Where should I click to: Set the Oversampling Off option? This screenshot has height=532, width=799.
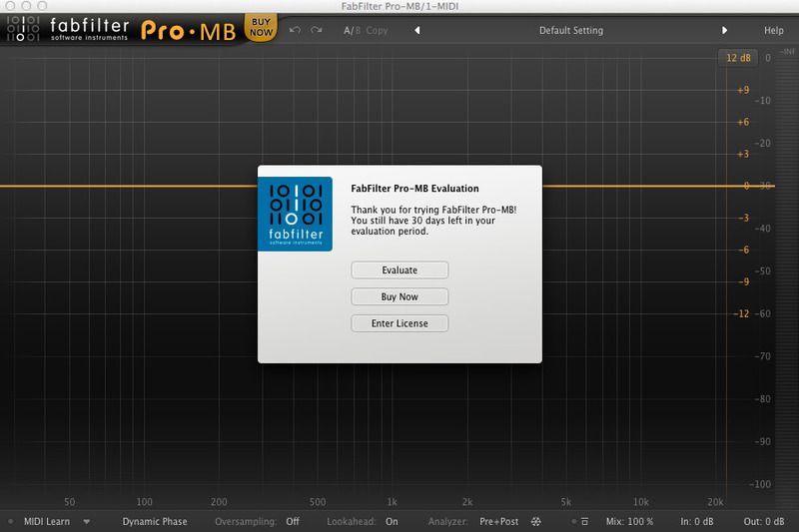click(x=293, y=522)
